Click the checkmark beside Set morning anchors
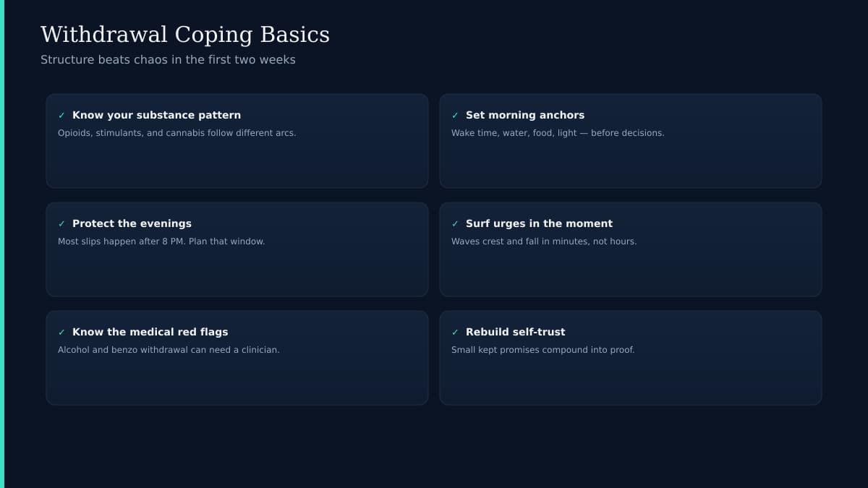 (455, 116)
